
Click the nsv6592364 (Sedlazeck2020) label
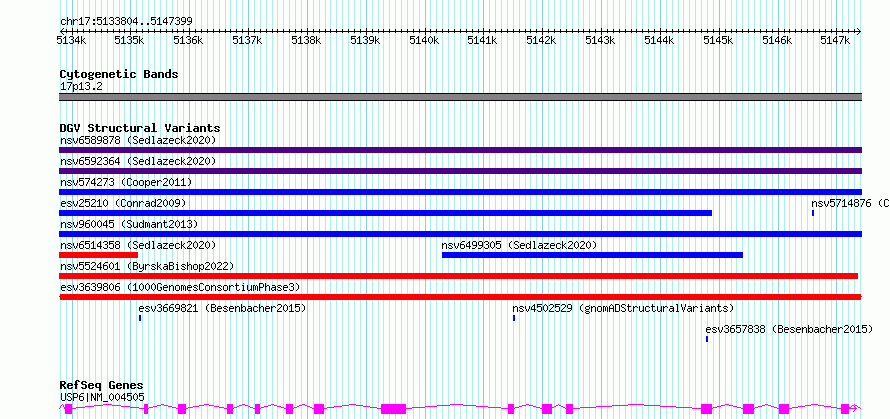138,161
